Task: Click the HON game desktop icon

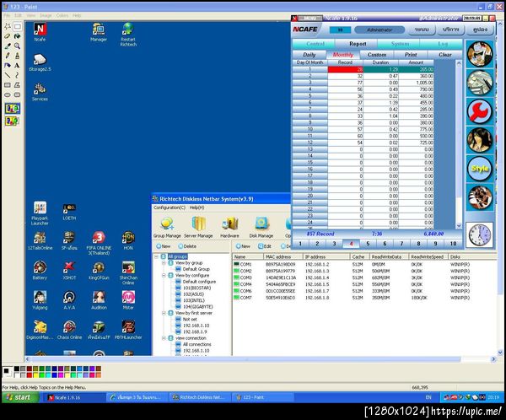Action: click(128, 241)
